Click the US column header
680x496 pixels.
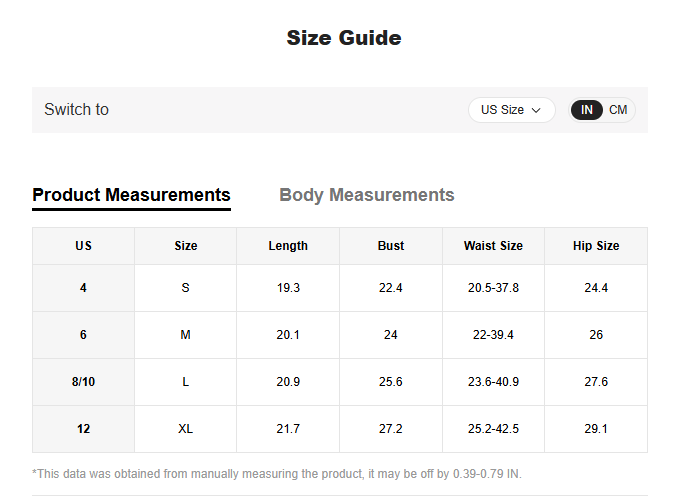tap(83, 246)
